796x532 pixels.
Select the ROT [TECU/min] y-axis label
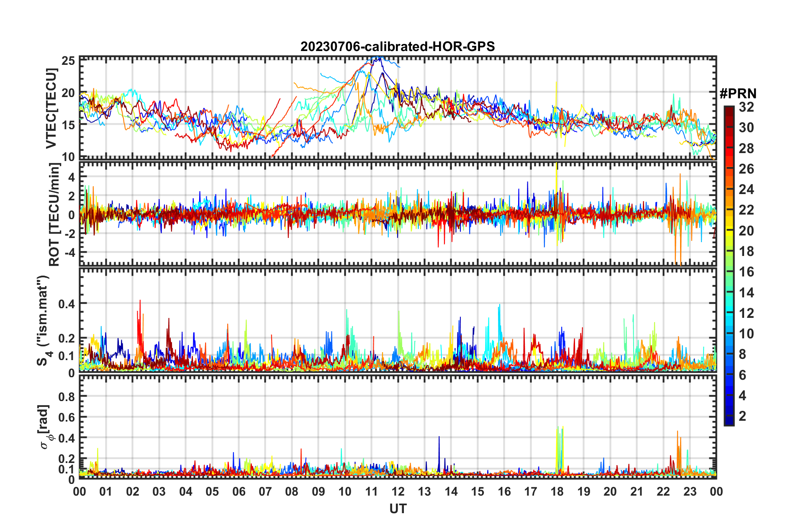[x=54, y=215]
